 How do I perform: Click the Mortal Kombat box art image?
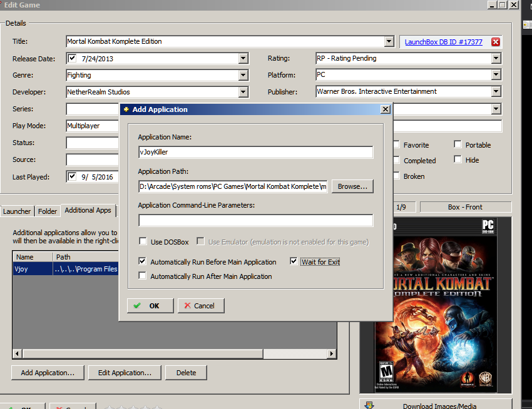(436, 305)
